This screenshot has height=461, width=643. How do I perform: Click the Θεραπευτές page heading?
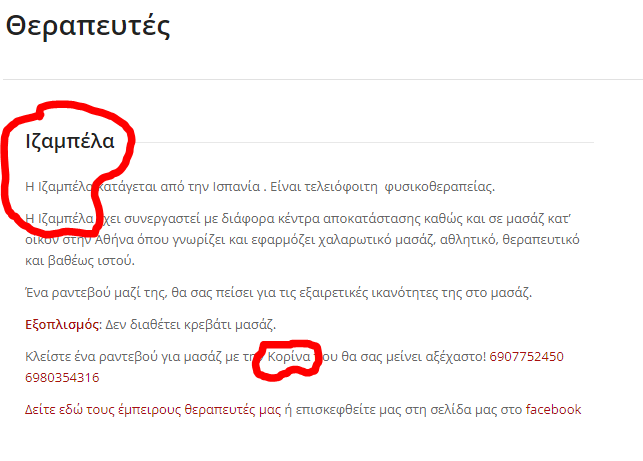(x=88, y=27)
